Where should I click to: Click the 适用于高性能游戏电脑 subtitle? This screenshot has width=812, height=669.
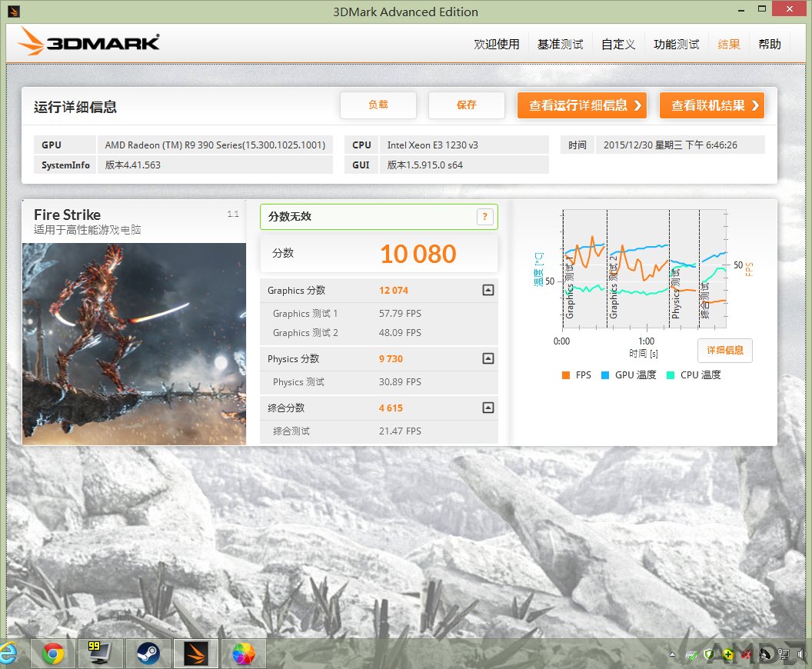(88, 229)
